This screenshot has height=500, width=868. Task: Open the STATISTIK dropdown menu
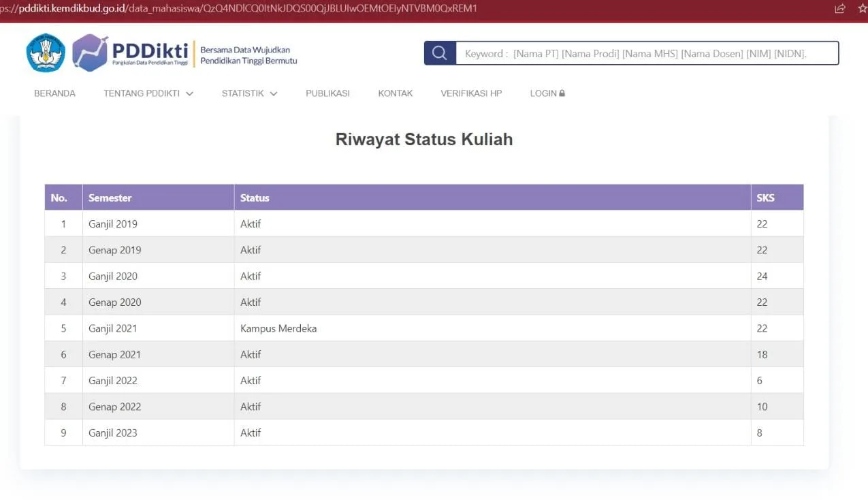pyautogui.click(x=249, y=93)
